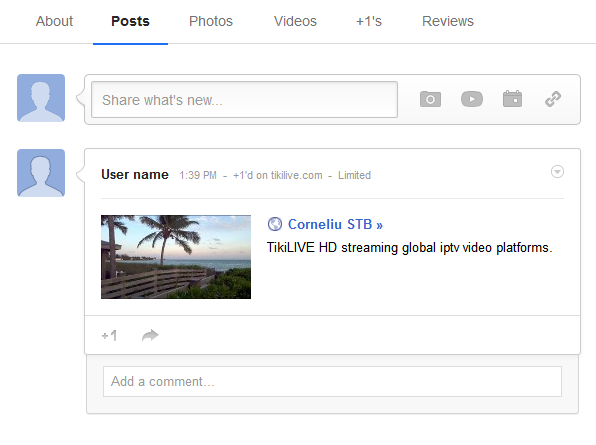Attach a link using the chain icon
The height and width of the screenshot is (445, 596).
(x=553, y=99)
